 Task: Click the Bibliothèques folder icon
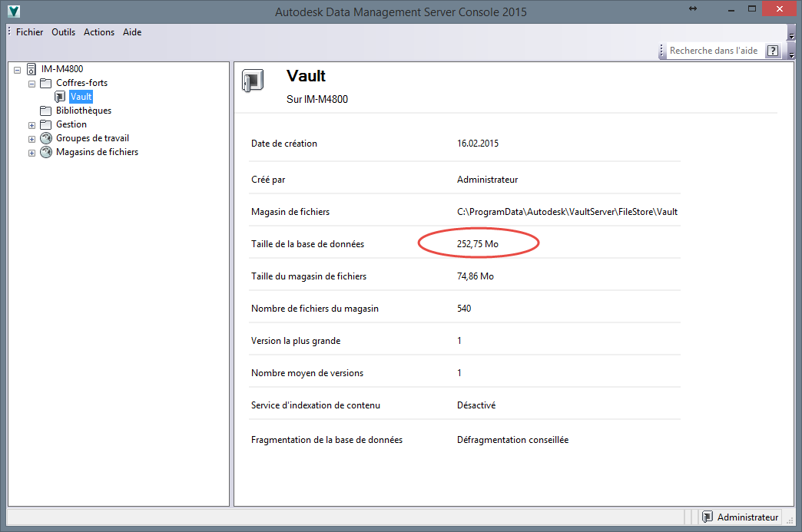click(45, 110)
